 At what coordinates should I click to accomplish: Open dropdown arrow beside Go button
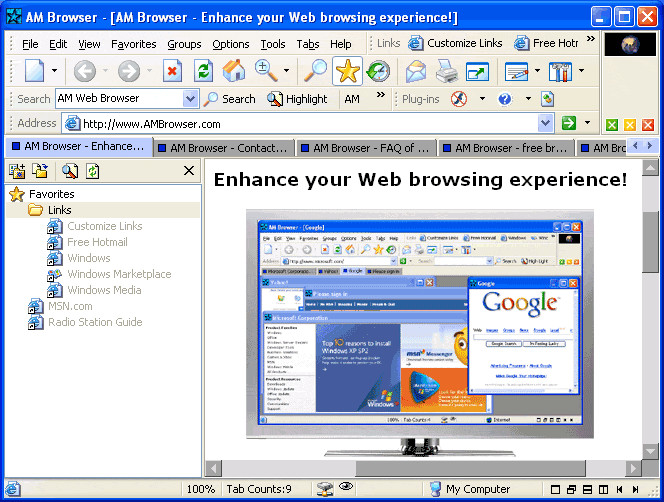click(x=587, y=123)
